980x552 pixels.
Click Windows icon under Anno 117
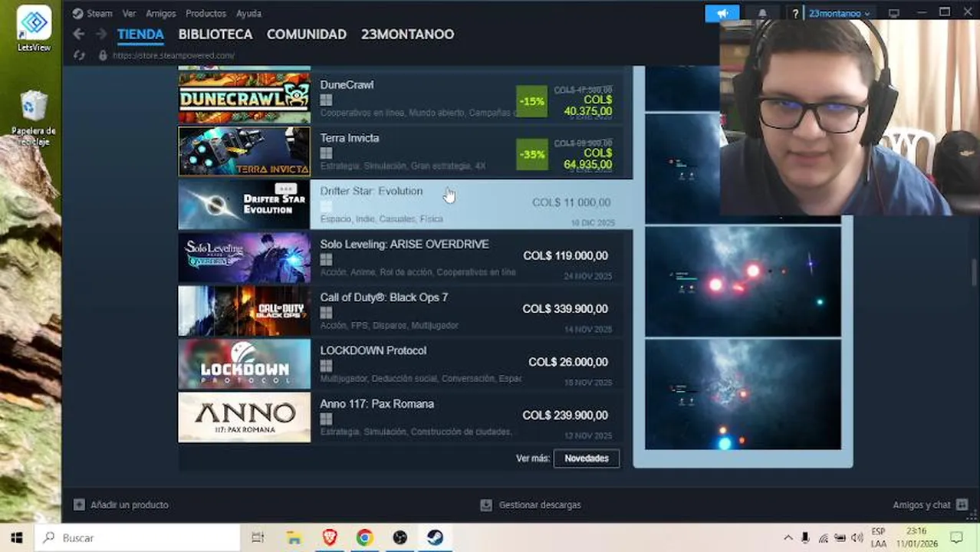click(326, 419)
